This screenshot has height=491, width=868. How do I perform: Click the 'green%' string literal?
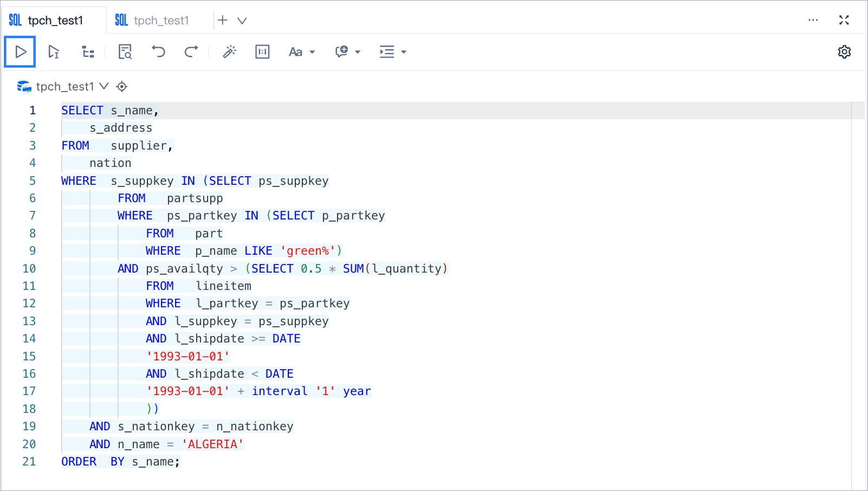[x=308, y=251]
